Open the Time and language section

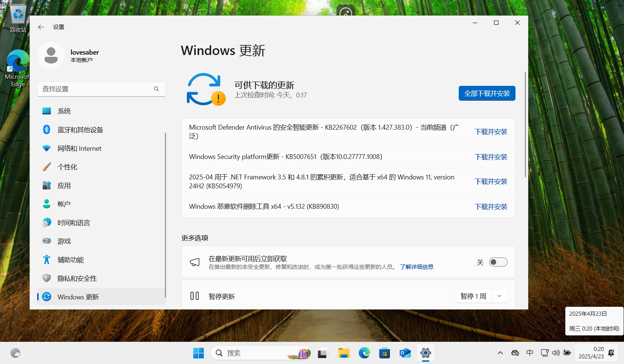[74, 222]
